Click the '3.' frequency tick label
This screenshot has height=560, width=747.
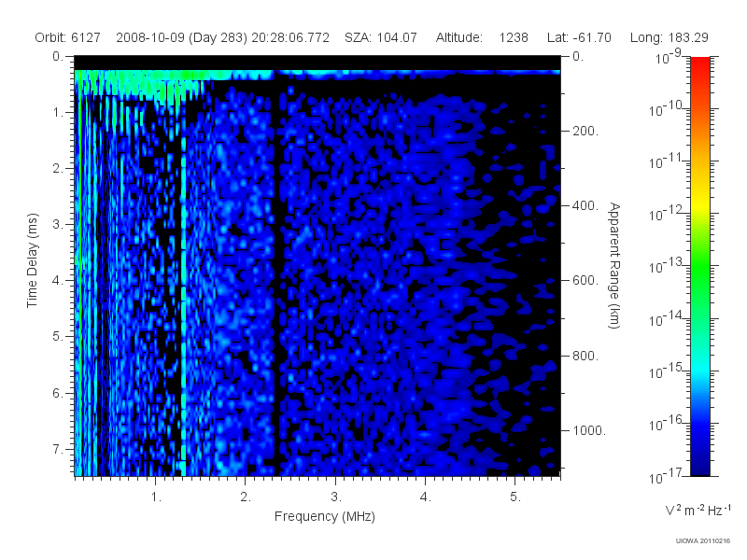[x=336, y=497]
